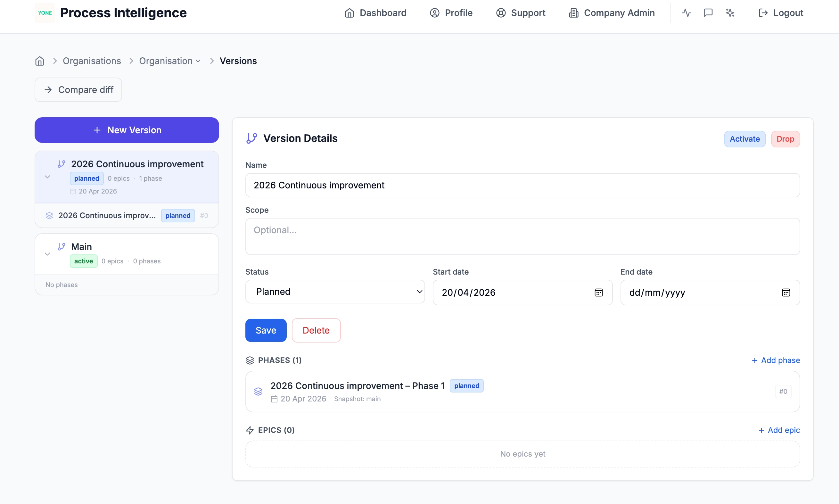Click the Versions breadcrumb text
Image resolution: width=839 pixels, height=504 pixels.
pyautogui.click(x=238, y=61)
